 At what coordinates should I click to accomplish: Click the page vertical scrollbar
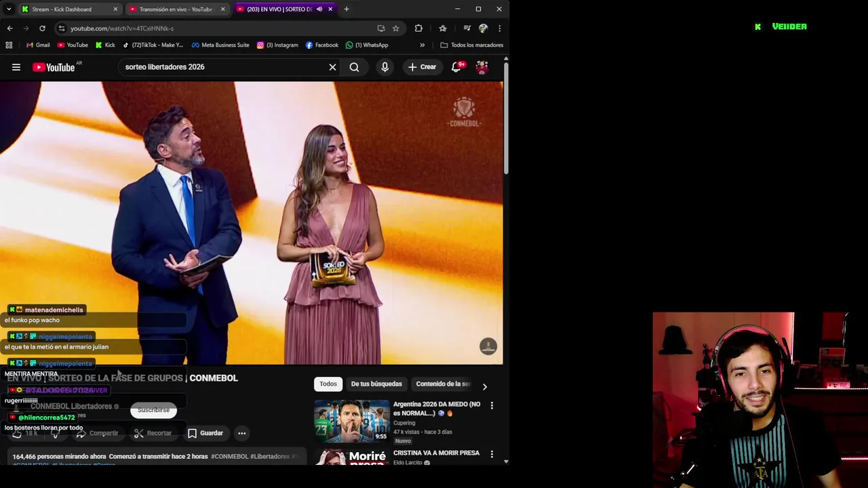point(506,119)
